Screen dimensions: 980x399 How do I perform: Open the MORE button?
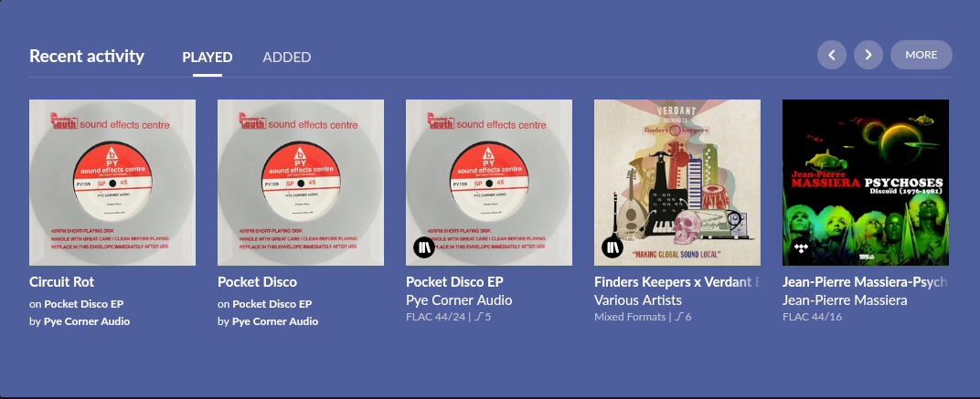point(921,55)
